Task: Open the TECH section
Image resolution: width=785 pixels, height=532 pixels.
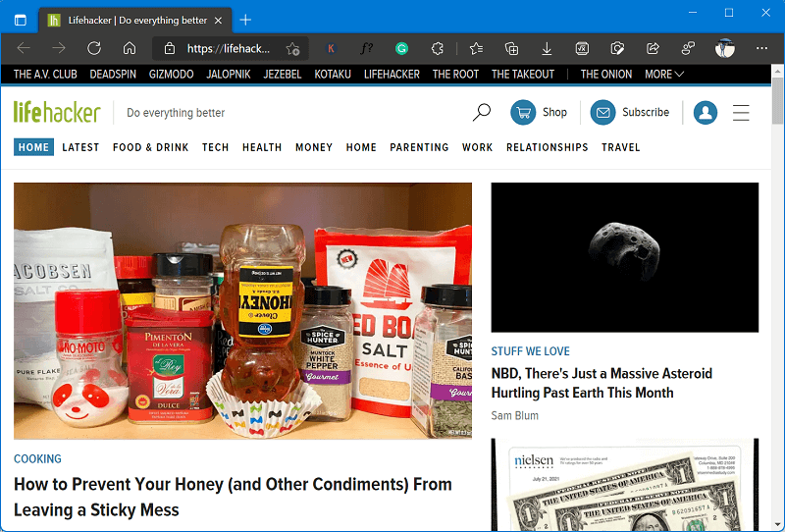Action: (215, 147)
